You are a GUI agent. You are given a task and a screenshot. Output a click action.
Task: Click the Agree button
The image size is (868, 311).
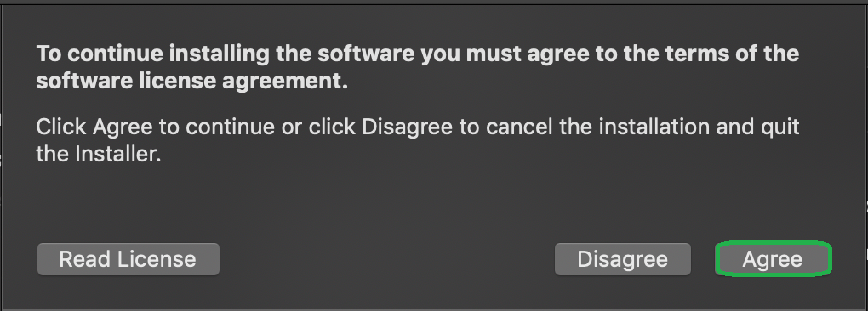(x=774, y=259)
